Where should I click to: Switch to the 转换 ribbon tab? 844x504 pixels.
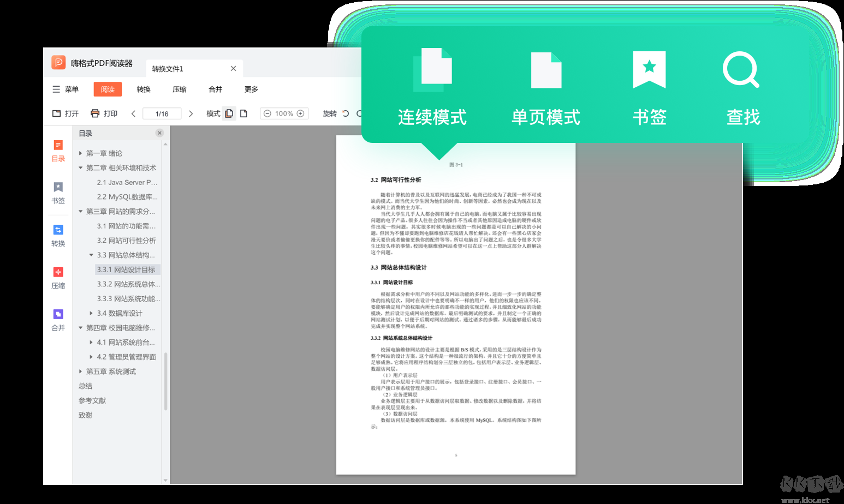143,89
